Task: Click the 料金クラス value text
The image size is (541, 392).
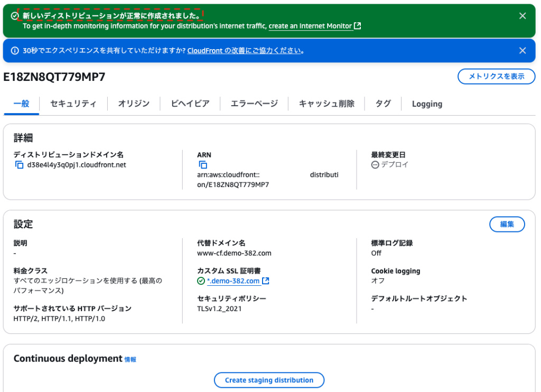Action: click(x=88, y=286)
